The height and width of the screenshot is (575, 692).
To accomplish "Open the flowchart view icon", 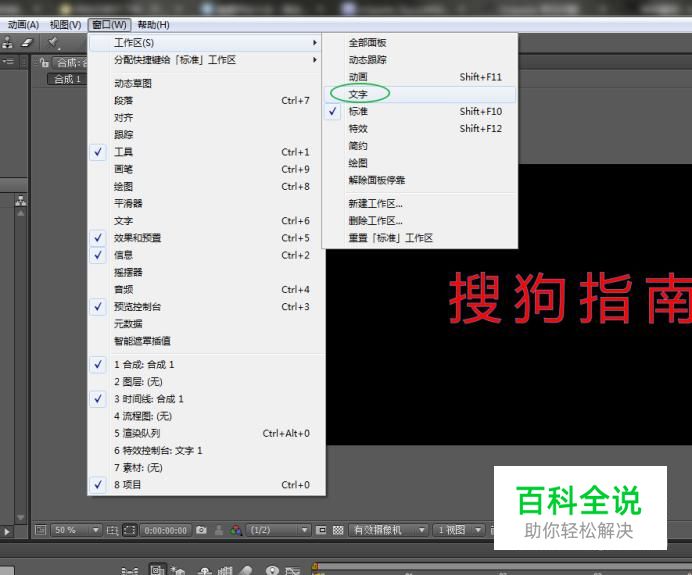I will [21, 201].
